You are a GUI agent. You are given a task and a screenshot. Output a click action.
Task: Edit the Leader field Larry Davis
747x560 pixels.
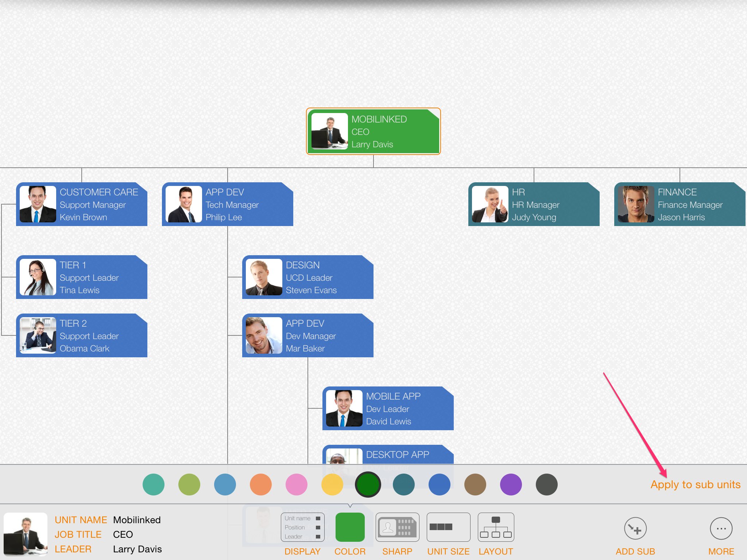pyautogui.click(x=137, y=549)
